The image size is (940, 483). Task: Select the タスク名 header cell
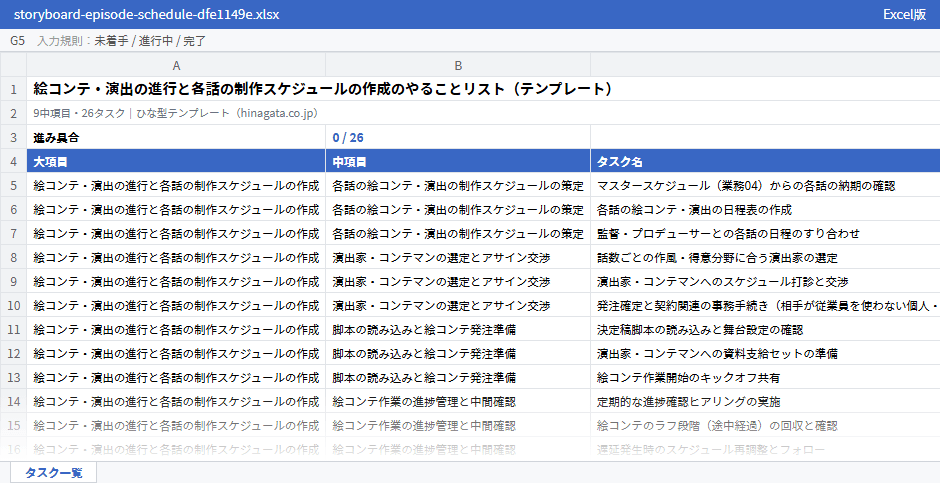pyautogui.click(x=766, y=162)
